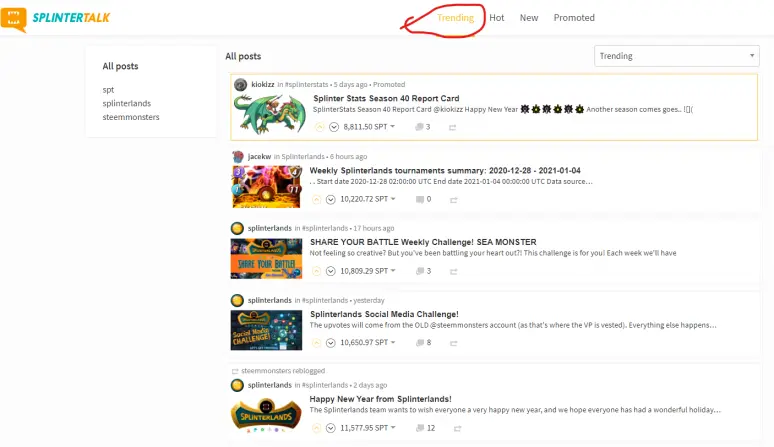Viewport: 774px width, 447px height.
Task: Open the #splinterstats community tag link
Action: [x=306, y=84]
